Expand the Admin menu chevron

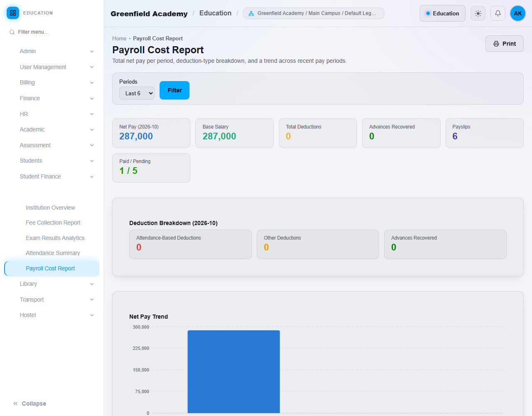(92, 52)
